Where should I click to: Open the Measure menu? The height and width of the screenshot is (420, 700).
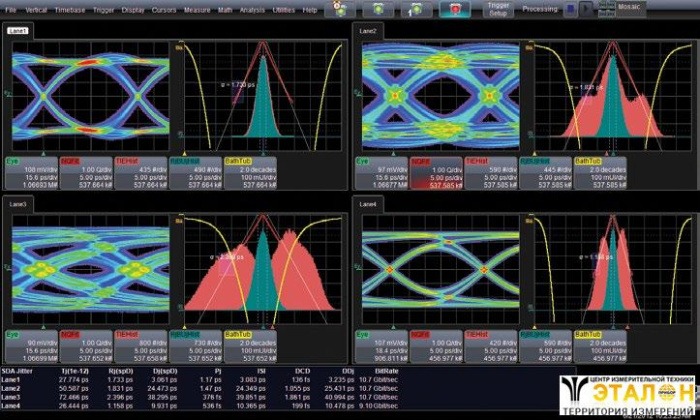(x=197, y=9)
